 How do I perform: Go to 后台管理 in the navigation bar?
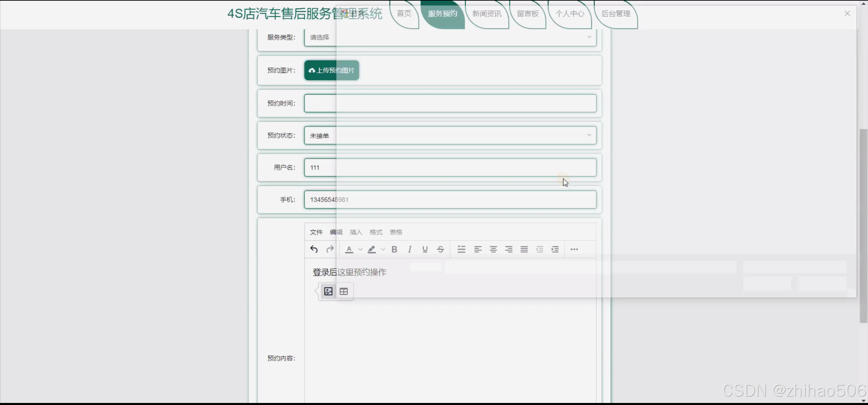616,14
